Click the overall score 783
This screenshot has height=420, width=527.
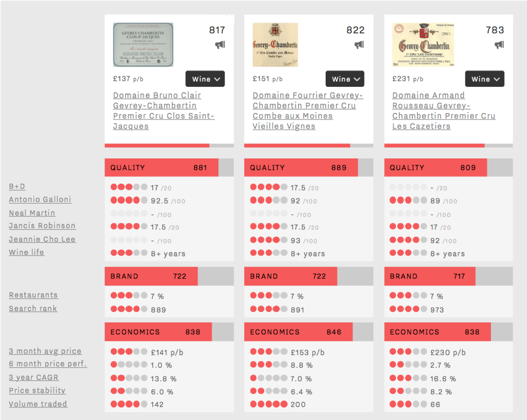click(x=495, y=30)
